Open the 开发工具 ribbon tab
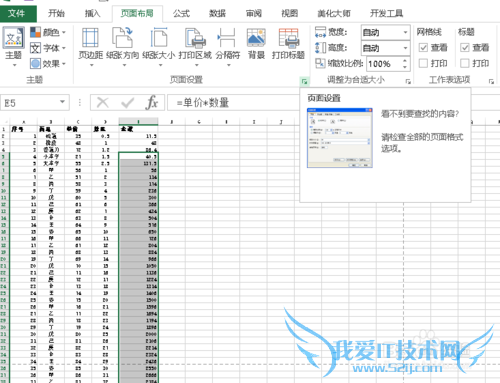 coord(386,13)
